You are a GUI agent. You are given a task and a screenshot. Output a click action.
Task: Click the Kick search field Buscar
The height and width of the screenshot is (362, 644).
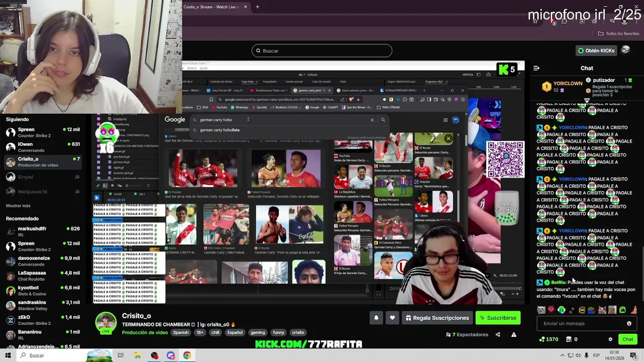[x=322, y=51]
